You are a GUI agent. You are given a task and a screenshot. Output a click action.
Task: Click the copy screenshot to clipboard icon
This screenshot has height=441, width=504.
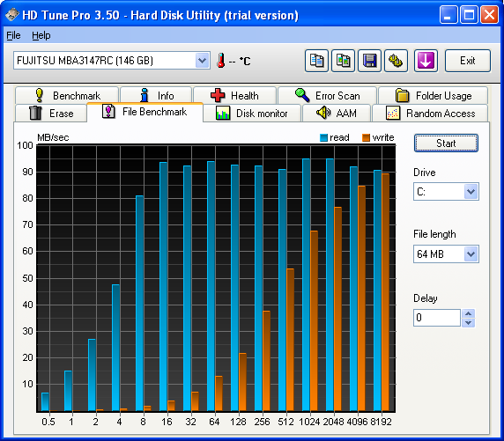[x=343, y=61]
